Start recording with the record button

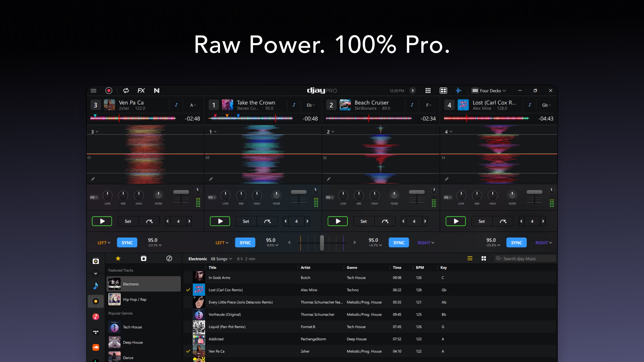tap(109, 90)
